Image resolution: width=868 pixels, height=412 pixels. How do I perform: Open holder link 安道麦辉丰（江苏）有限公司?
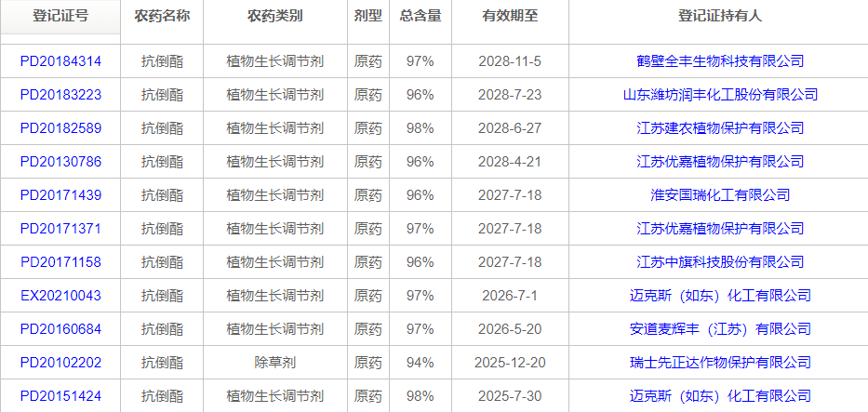pos(720,329)
